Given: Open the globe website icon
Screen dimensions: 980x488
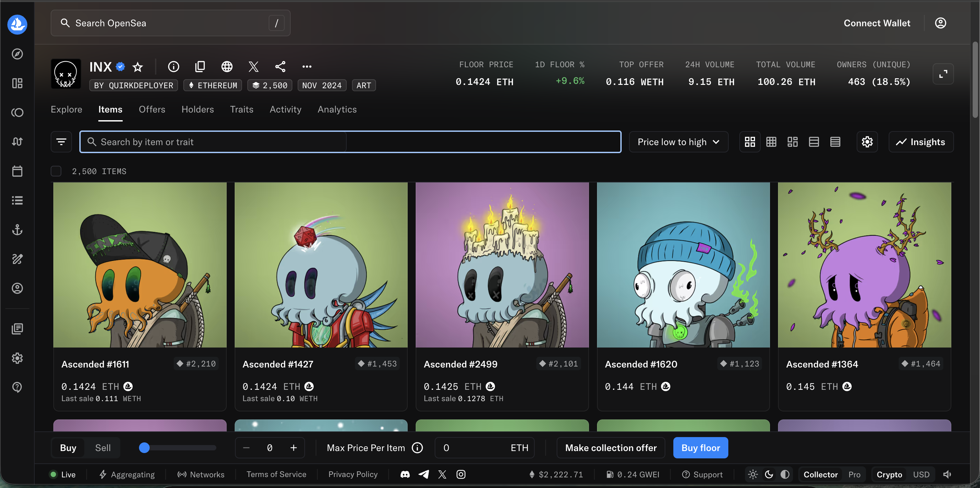Looking at the screenshot, I should click(x=227, y=67).
